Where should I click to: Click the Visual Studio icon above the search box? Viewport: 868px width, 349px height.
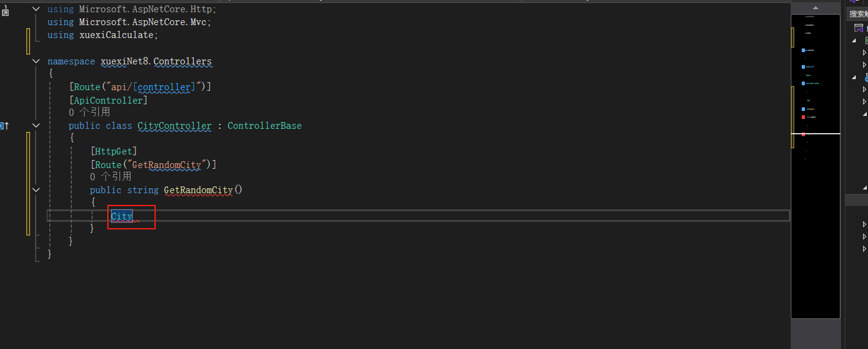click(853, 2)
